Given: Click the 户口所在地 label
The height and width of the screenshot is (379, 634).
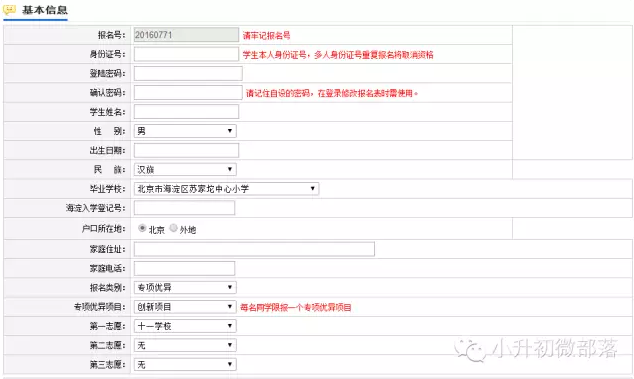Looking at the screenshot, I should tap(104, 229).
